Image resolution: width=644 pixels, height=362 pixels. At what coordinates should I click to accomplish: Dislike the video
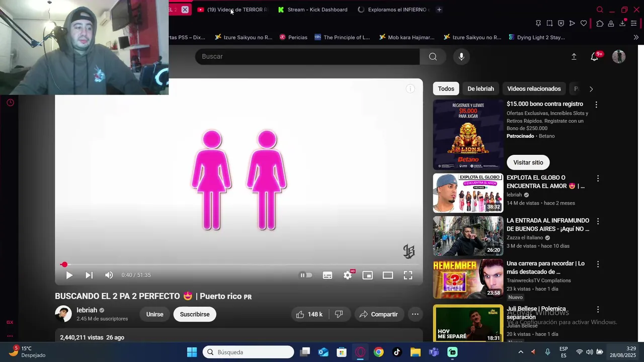tap(339, 314)
